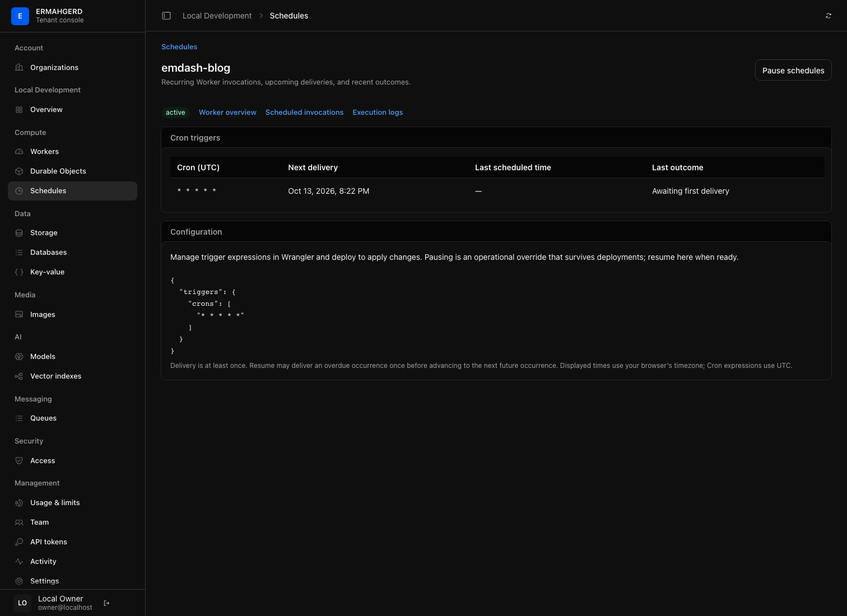Viewport: 847px width, 616px height.
Task: Click the Storage cylinder icon
Action: point(19,233)
